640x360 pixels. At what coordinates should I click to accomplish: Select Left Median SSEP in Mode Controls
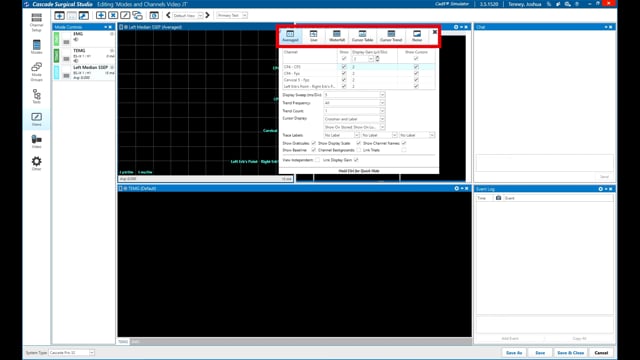coord(84,72)
